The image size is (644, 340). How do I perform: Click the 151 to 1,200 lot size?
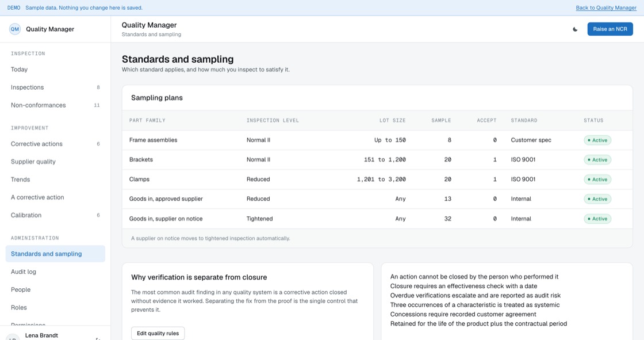tap(385, 159)
